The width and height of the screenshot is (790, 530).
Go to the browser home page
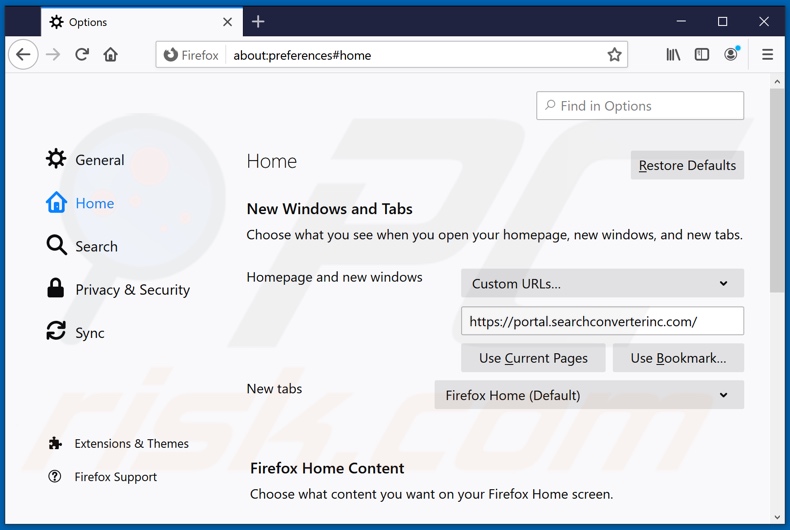pyautogui.click(x=111, y=55)
